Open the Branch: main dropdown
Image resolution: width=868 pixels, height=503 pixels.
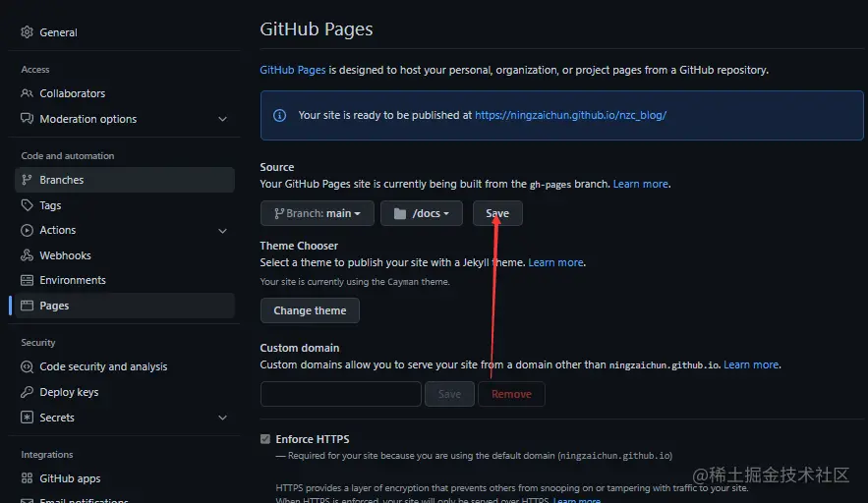318,213
